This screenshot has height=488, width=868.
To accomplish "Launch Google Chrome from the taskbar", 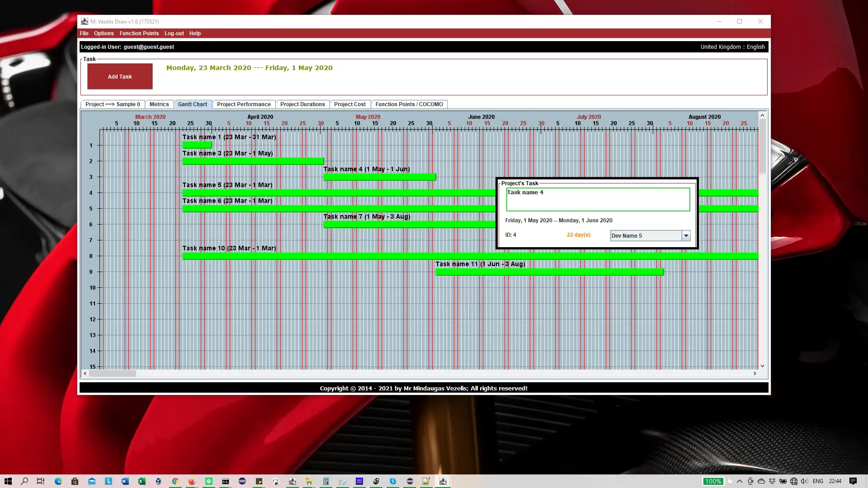I will pyautogui.click(x=175, y=481).
